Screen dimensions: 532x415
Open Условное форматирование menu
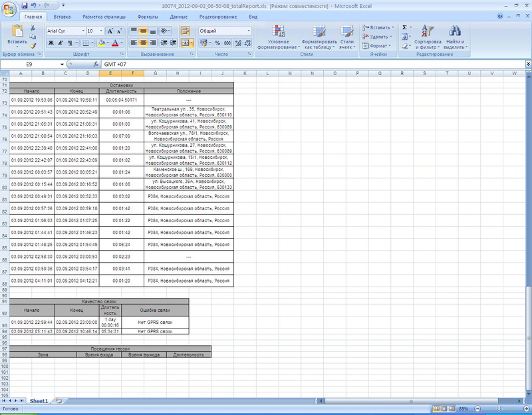tap(277, 38)
